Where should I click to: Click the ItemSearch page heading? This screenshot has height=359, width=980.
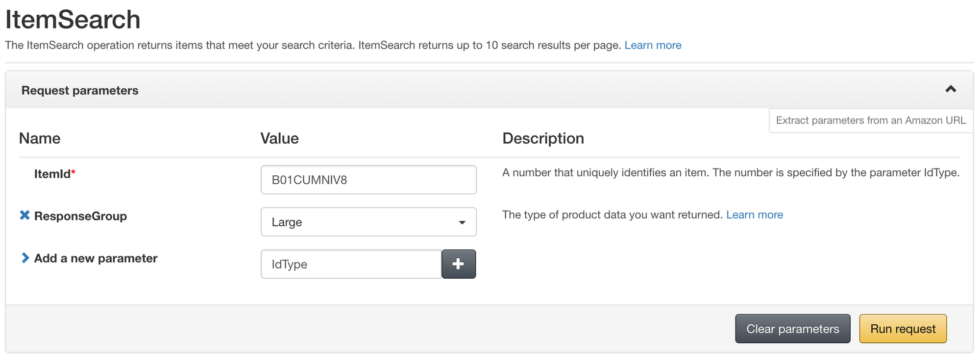[x=73, y=19]
